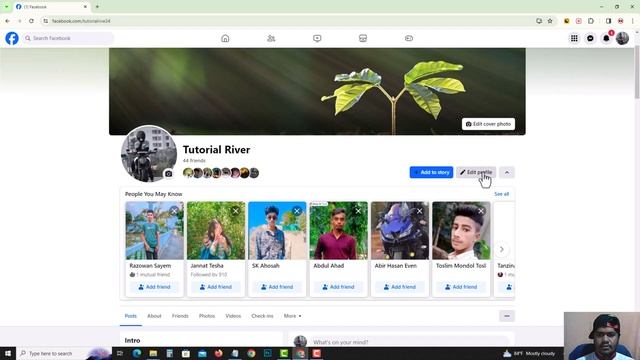Switch to the Check-ins tab
This screenshot has height=360, width=640.
coord(262,316)
